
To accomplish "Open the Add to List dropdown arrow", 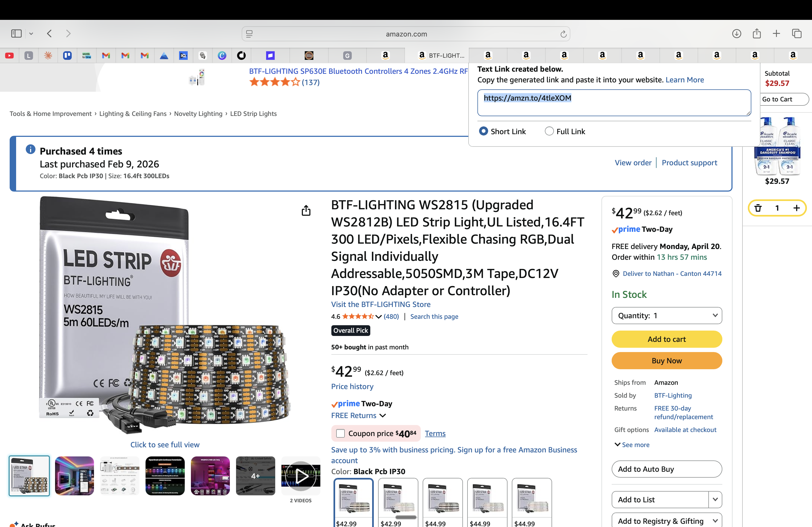I will pyautogui.click(x=715, y=499).
